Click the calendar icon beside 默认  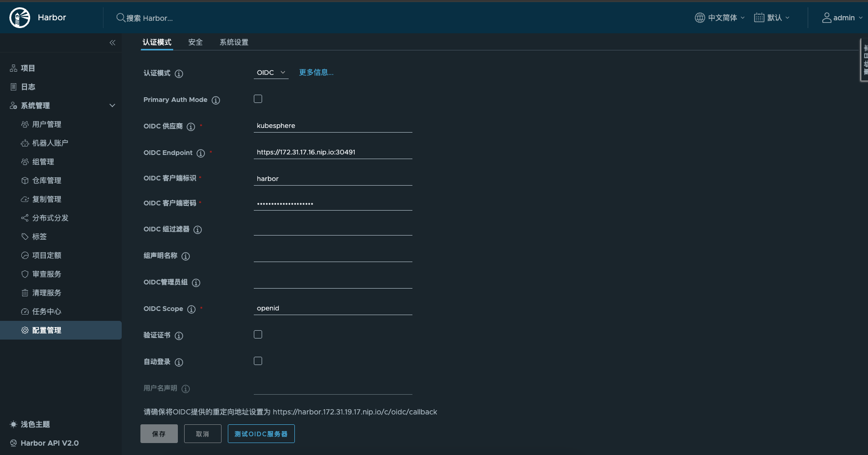coord(759,18)
